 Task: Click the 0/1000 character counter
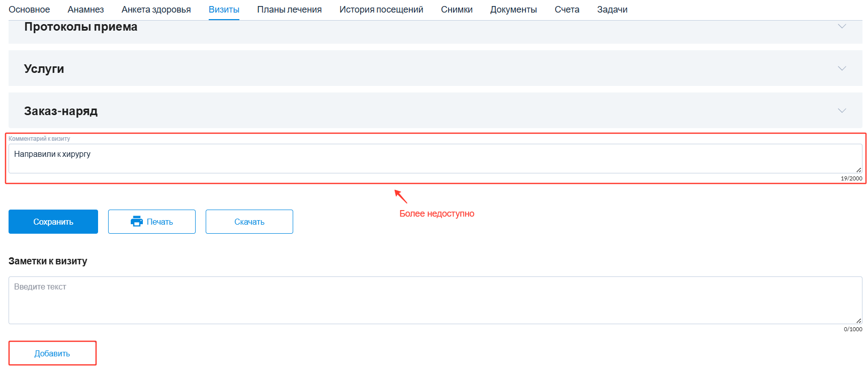pos(853,329)
